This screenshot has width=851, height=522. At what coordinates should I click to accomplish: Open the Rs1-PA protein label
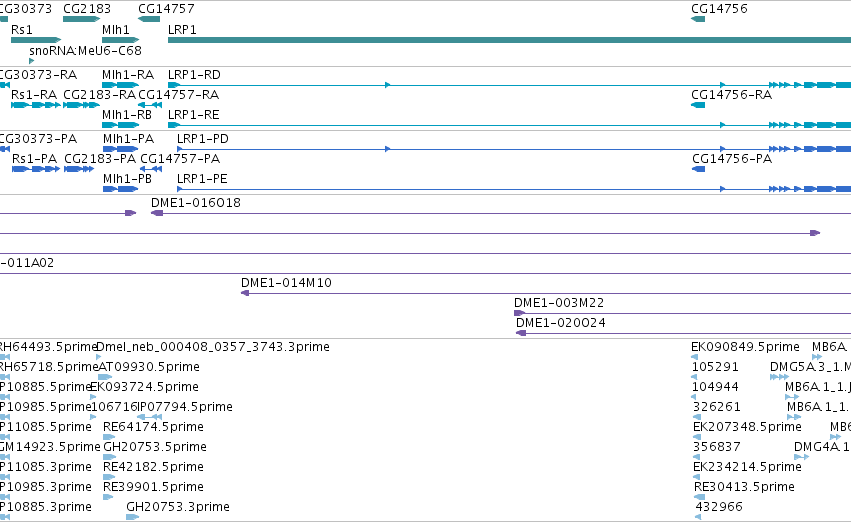[x=34, y=158]
